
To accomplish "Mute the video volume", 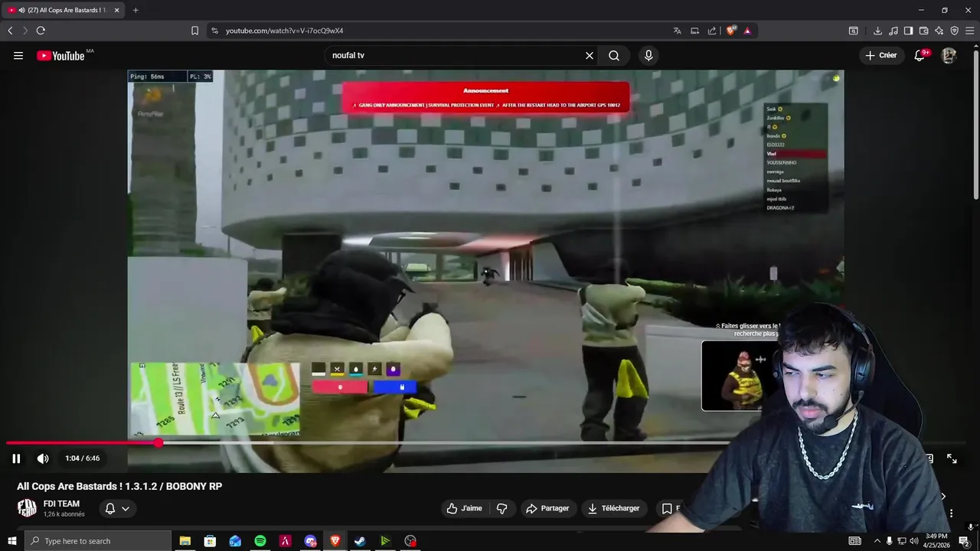I will 43,458.
